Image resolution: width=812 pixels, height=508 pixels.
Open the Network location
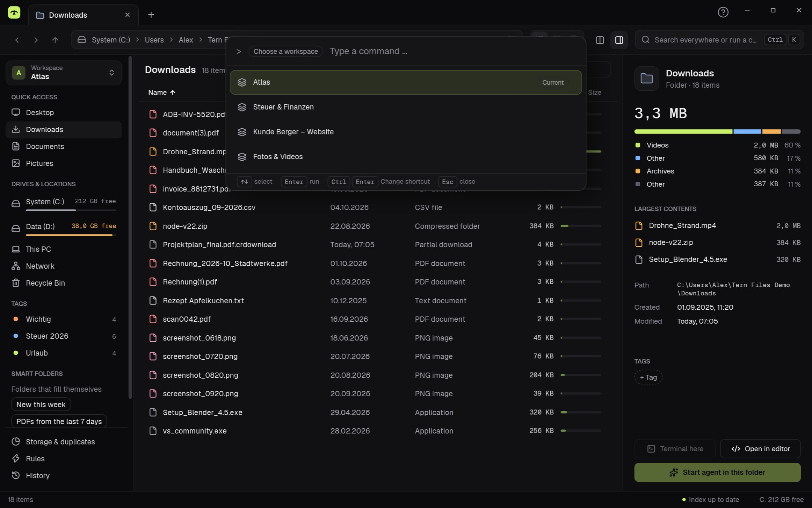pyautogui.click(x=64, y=266)
